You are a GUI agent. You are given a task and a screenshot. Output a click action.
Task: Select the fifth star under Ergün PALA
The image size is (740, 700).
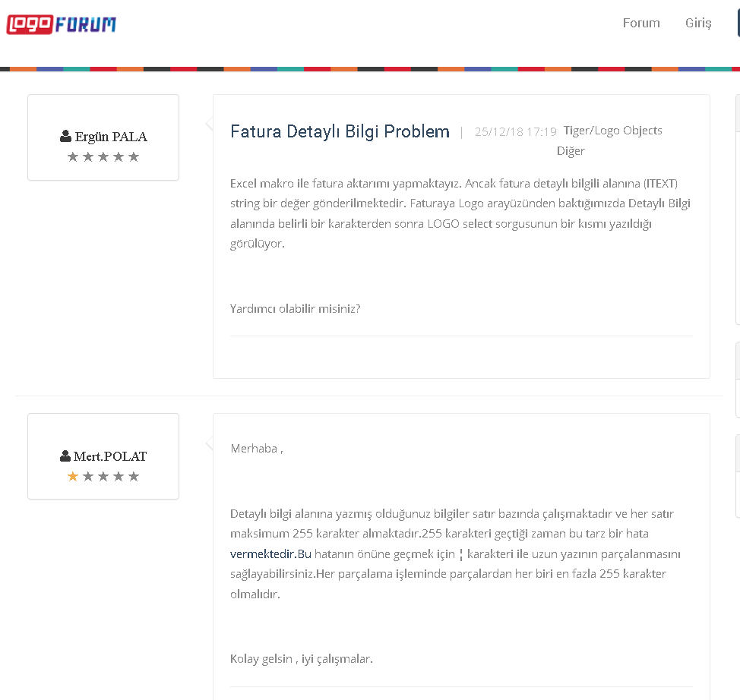pyautogui.click(x=134, y=157)
